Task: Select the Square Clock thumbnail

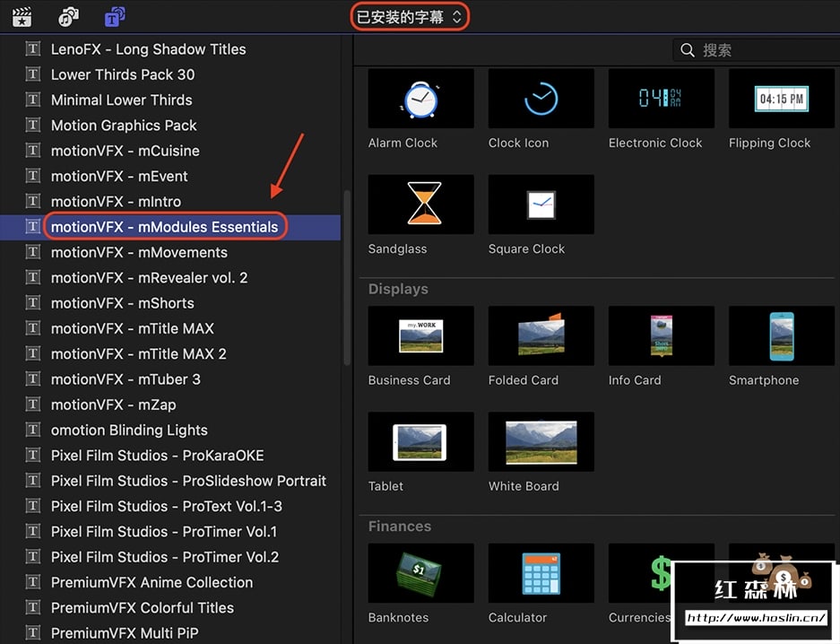Action: tap(541, 205)
